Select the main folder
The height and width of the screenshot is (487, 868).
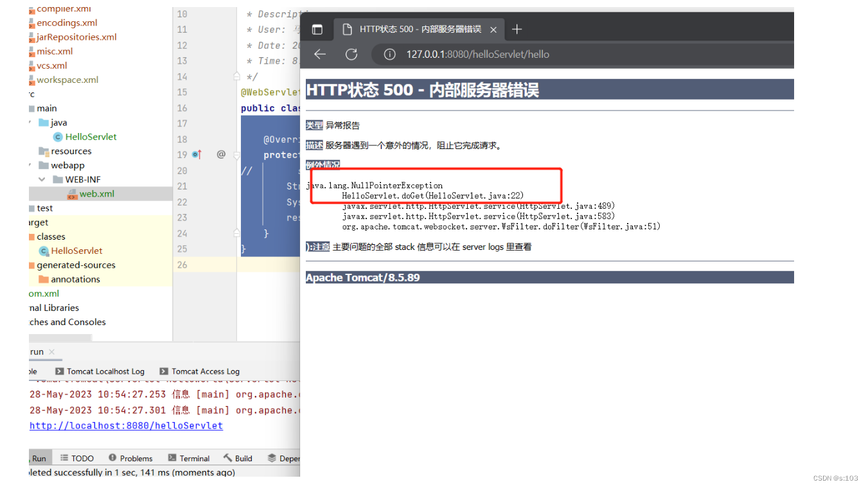click(46, 109)
